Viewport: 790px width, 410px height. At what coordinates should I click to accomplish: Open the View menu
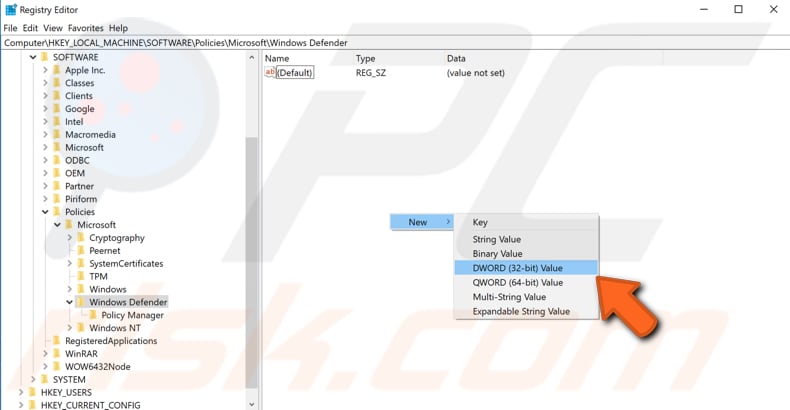[52, 28]
